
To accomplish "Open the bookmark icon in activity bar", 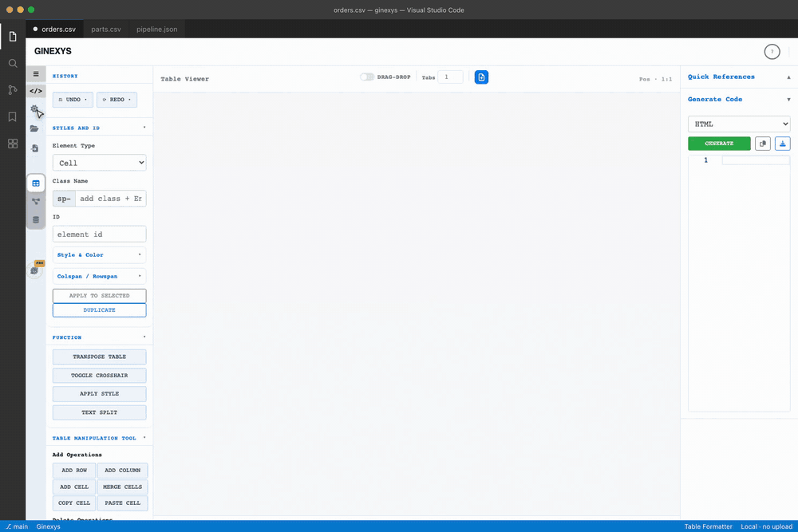I will point(13,117).
